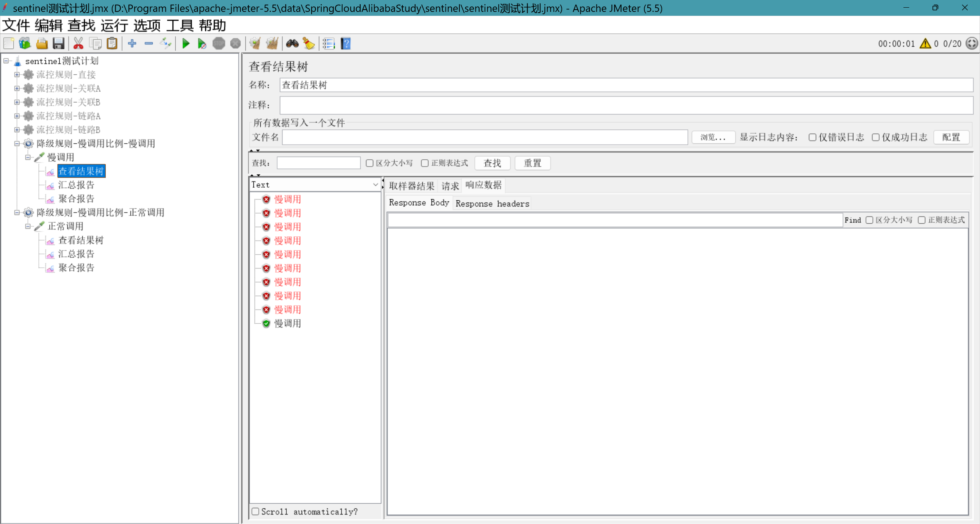Image resolution: width=980 pixels, height=524 pixels.
Task: Expand the 流控规则-直接 thread group
Action: click(x=17, y=75)
